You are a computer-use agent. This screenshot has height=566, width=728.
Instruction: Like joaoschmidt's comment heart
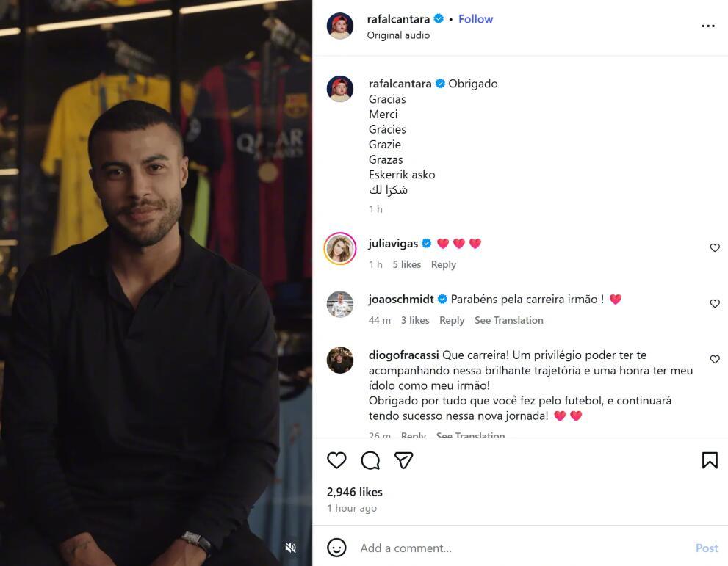click(x=715, y=303)
